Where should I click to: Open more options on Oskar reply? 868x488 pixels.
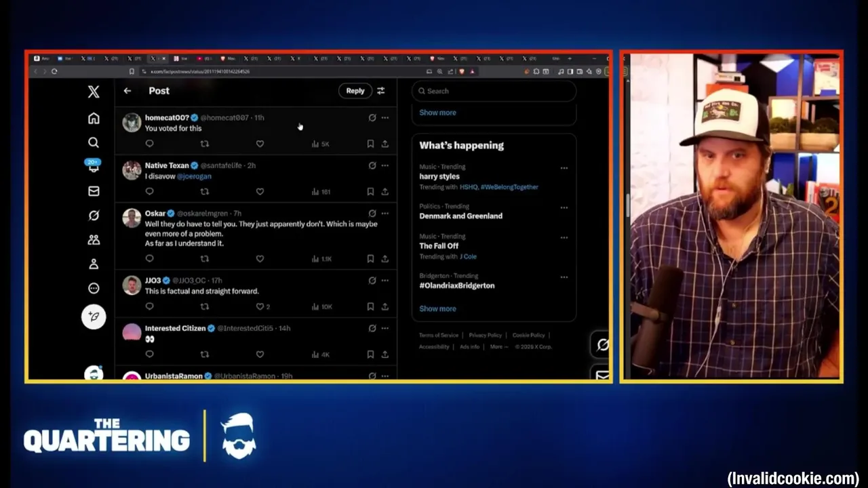[385, 213]
